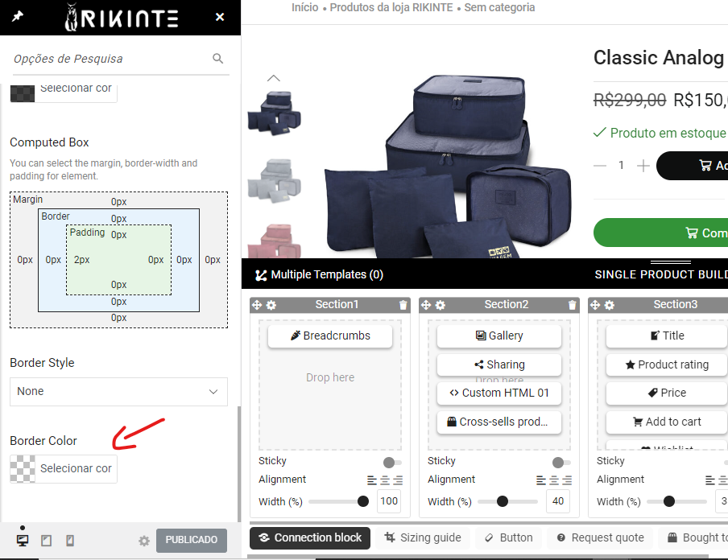Select the Sharing block in Section2
This screenshot has height=560, width=728.
[499, 364]
